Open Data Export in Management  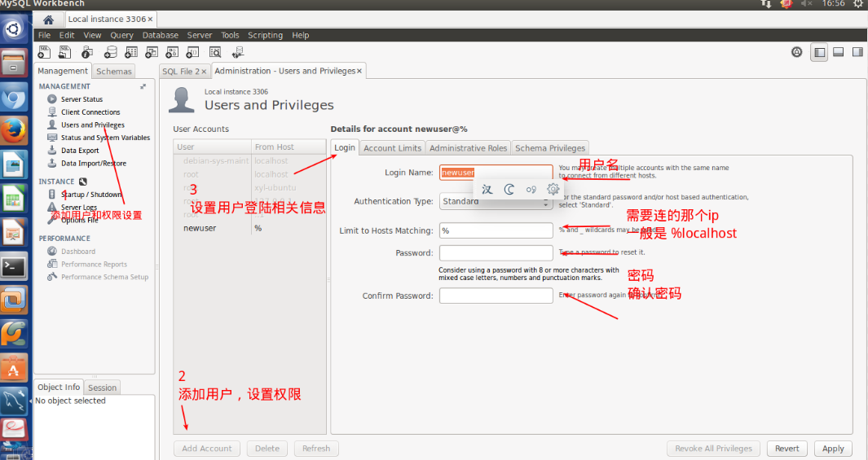click(80, 151)
